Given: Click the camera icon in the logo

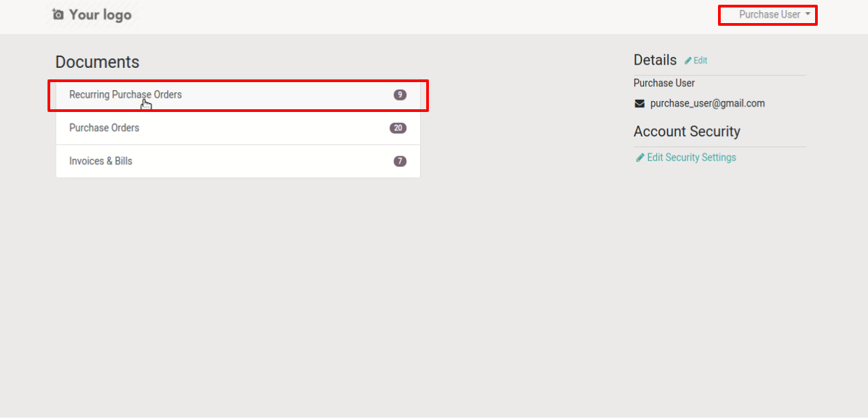Looking at the screenshot, I should click(58, 14).
